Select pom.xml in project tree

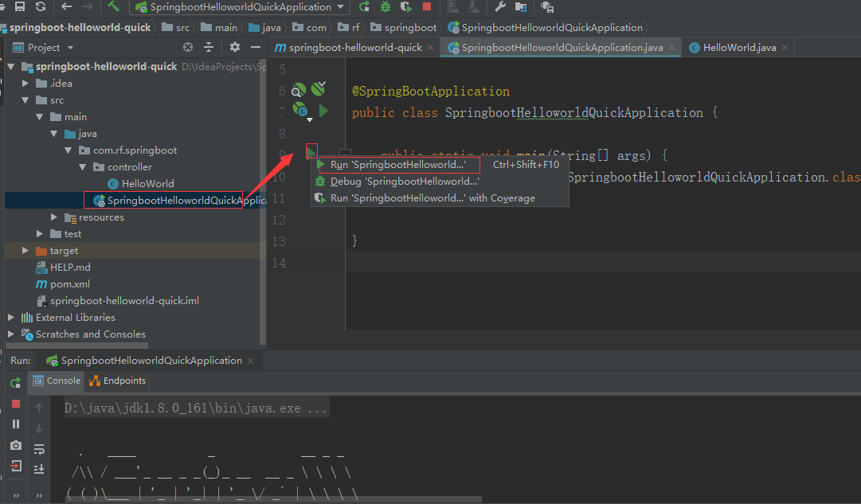(63, 283)
